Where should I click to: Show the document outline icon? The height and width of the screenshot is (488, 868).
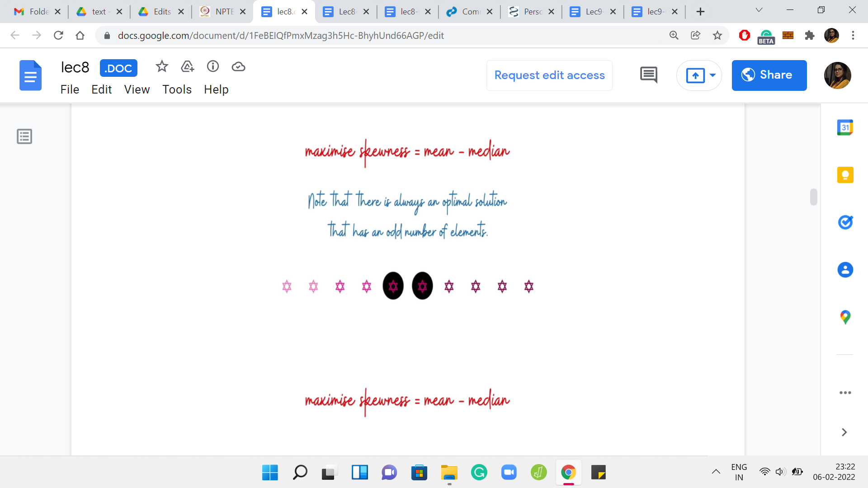(x=24, y=136)
